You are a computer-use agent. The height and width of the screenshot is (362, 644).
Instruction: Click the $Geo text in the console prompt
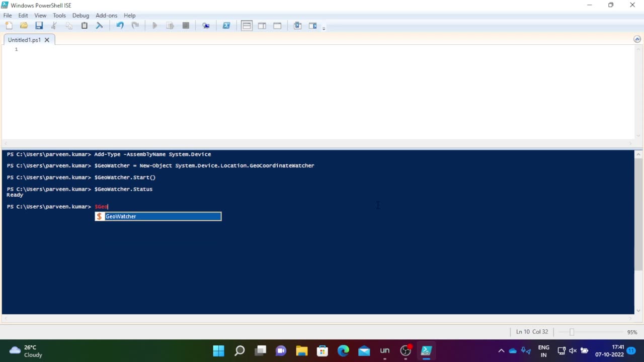101,207
